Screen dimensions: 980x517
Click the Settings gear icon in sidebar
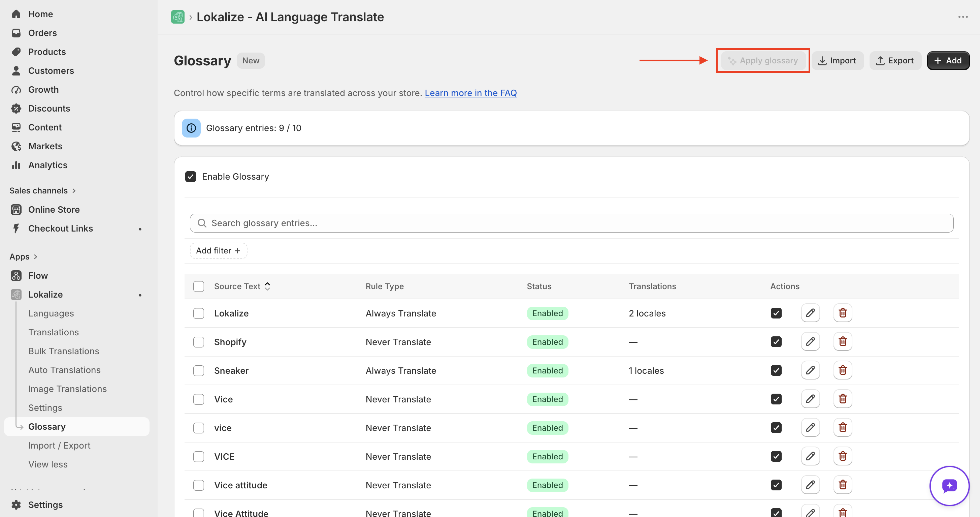click(16, 505)
